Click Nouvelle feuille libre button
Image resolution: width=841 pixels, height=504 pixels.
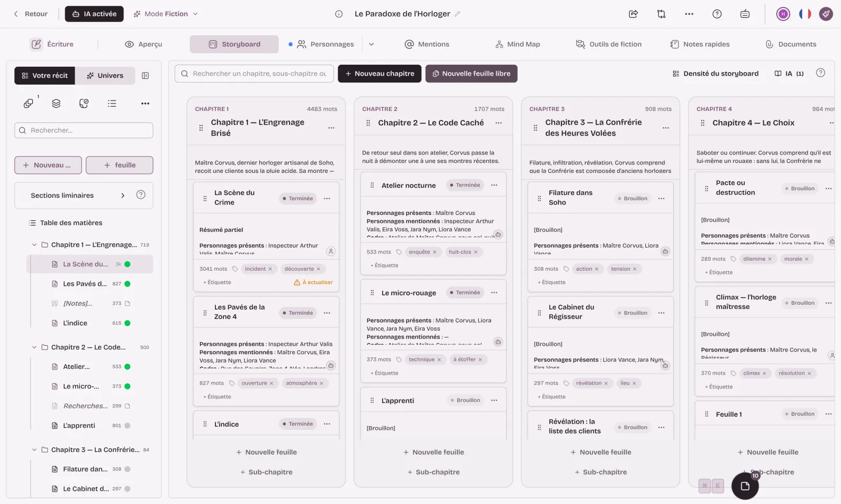pyautogui.click(x=471, y=74)
